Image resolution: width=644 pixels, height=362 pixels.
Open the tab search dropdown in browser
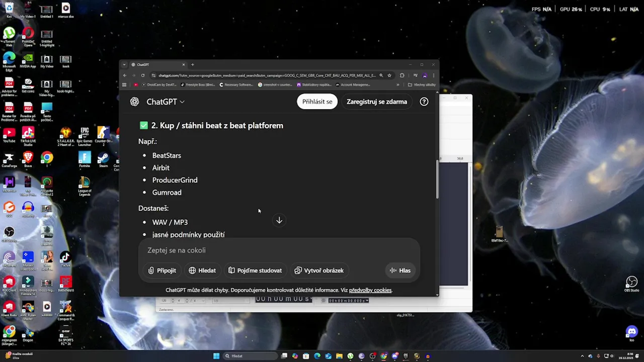(x=124, y=64)
